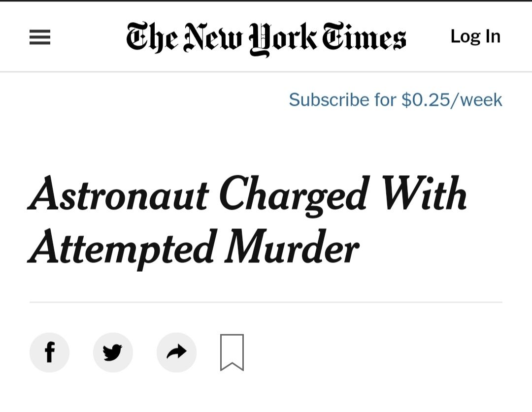This screenshot has height=412, width=532.
Task: Toggle the bookmark to save story
Action: 232,352
